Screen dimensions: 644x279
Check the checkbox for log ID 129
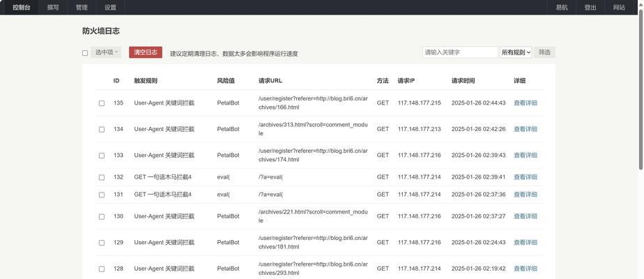[102, 243]
